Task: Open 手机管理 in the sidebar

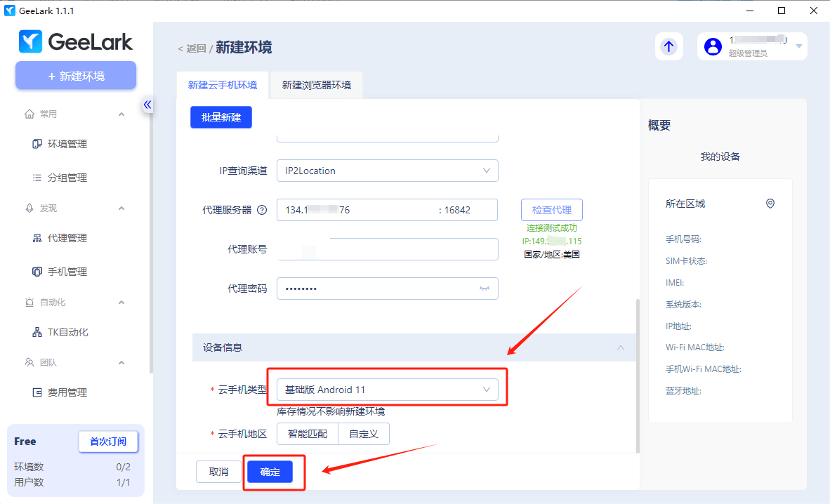Action: click(67, 272)
